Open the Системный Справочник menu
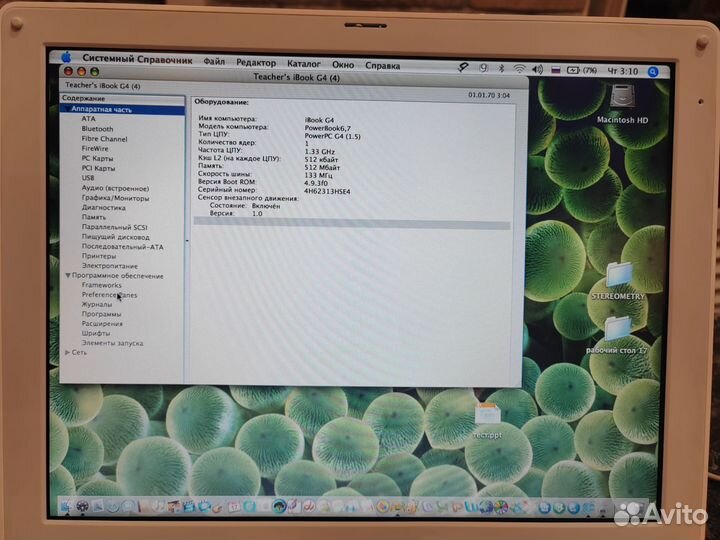 click(x=137, y=59)
